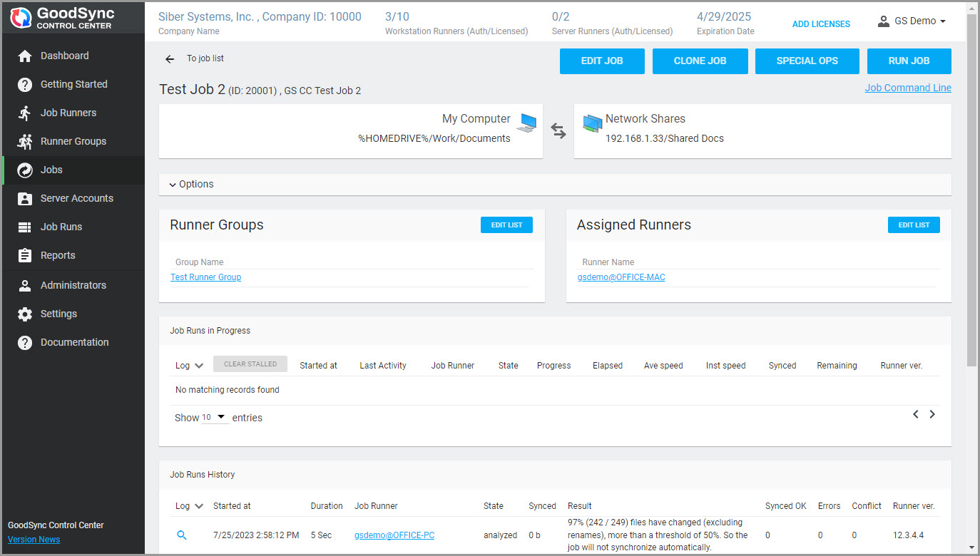Image resolution: width=980 pixels, height=556 pixels.
Task: Select Administrators in the sidebar menu
Action: (73, 285)
